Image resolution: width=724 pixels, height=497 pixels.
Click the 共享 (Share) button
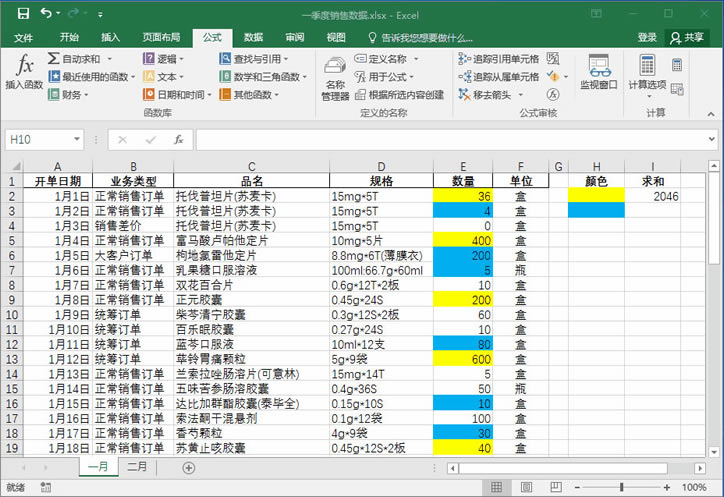(x=687, y=37)
